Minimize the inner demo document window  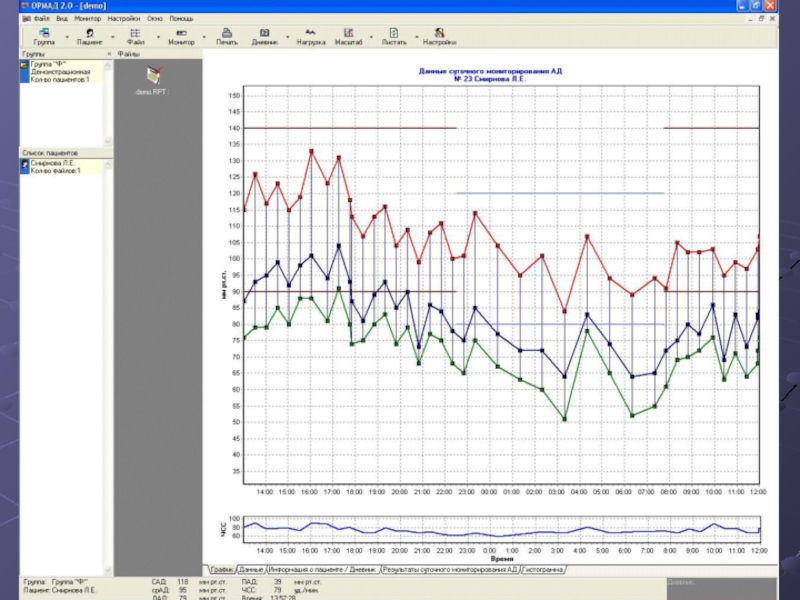750,18
